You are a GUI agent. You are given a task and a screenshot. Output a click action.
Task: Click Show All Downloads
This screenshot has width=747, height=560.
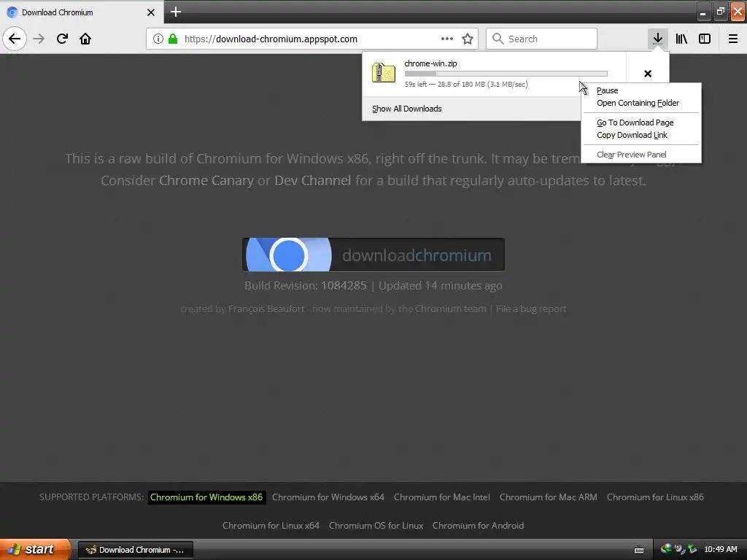407,109
